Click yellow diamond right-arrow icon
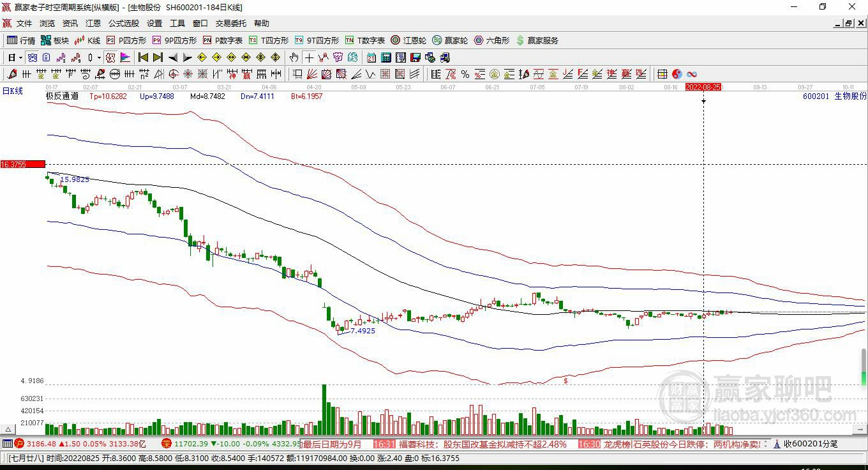Image resolution: width=868 pixels, height=470 pixels. click(x=216, y=57)
